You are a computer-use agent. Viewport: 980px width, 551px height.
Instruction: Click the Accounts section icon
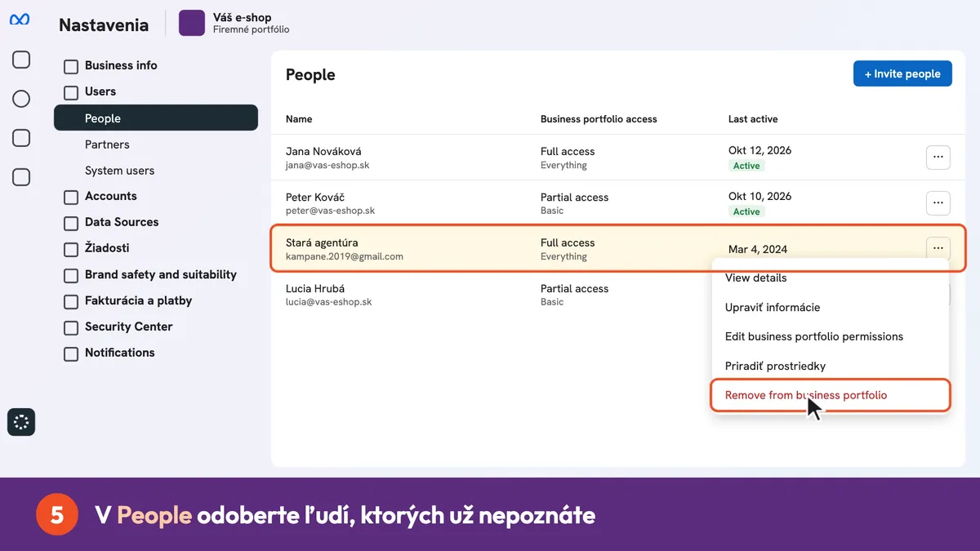(71, 197)
